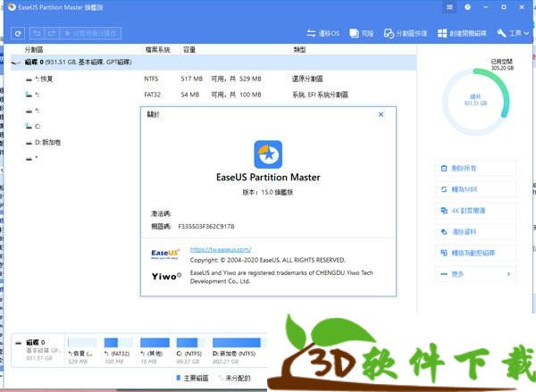Expand the More actions entry
The image size is (536, 392).
coord(475,274)
